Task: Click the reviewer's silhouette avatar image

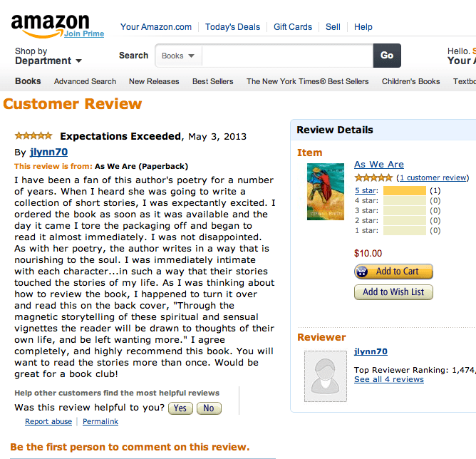Action: click(x=325, y=376)
